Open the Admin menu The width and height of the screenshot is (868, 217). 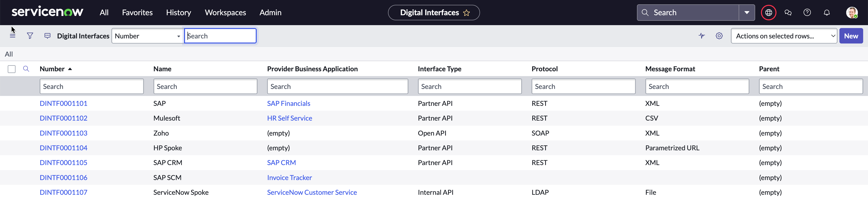[270, 13]
